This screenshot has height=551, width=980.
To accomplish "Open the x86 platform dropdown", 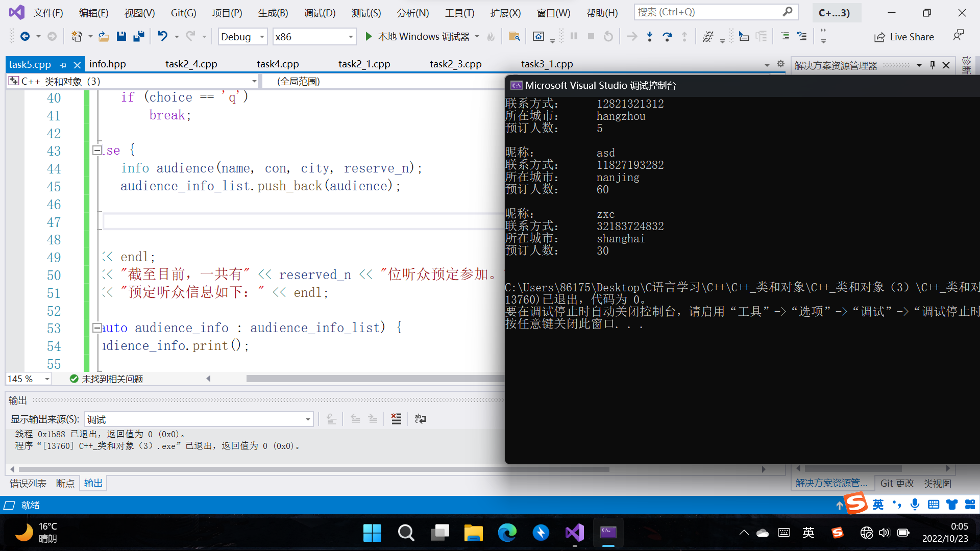I will [x=351, y=37].
